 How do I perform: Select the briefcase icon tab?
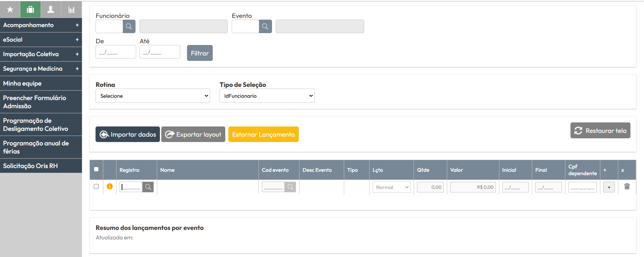(x=30, y=9)
